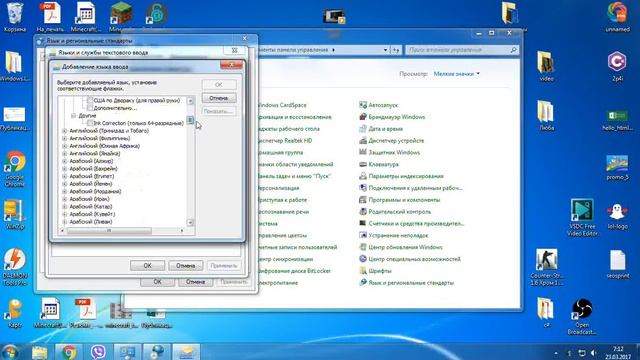Click Отмена in Добавление языка ввода

point(219,98)
